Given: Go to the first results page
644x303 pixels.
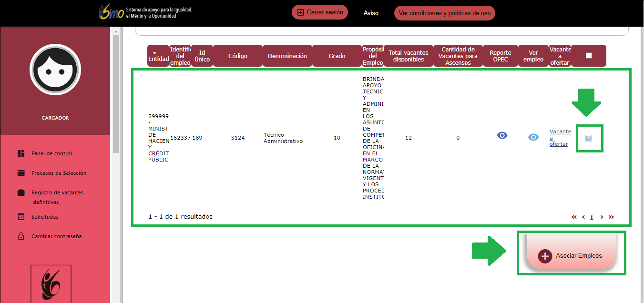Looking at the screenshot, I should coord(574,217).
